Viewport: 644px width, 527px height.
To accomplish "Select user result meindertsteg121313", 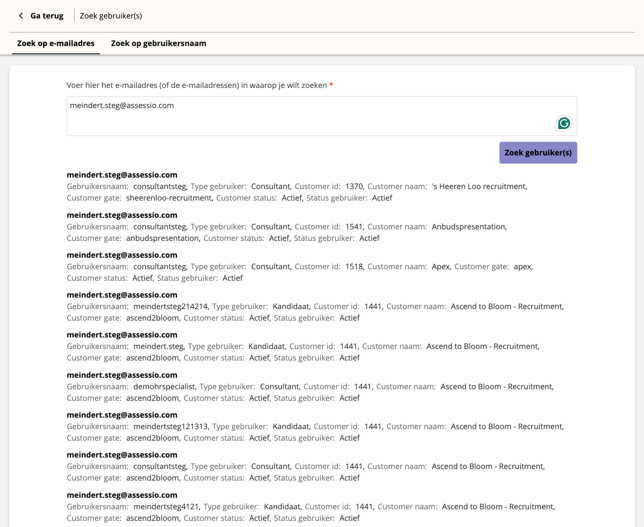I will 122,415.
